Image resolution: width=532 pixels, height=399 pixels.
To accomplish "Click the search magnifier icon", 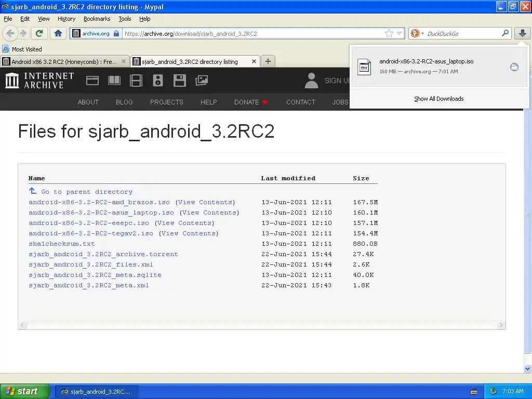I will 505,33.
